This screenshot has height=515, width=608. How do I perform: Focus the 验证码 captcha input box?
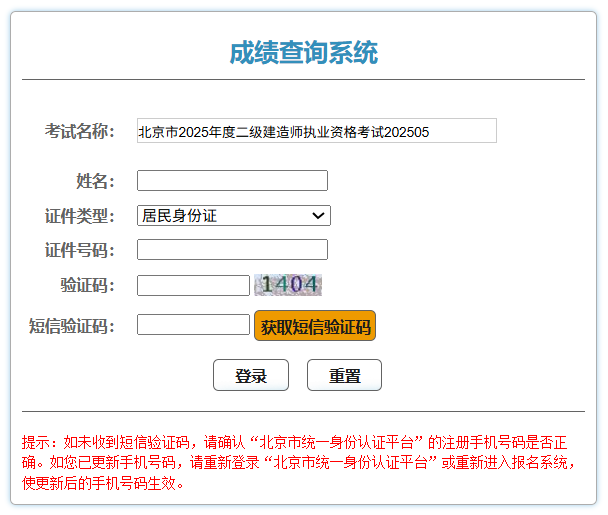[193, 285]
